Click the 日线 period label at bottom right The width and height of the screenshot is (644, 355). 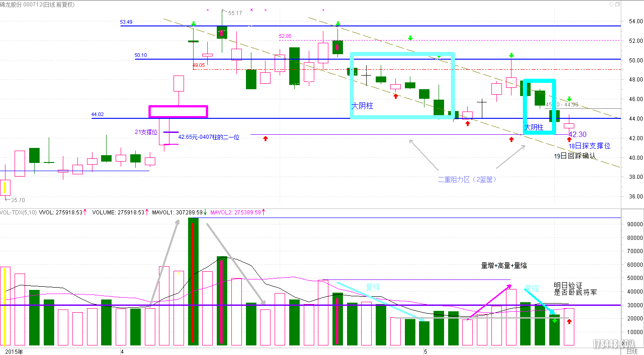click(x=632, y=352)
